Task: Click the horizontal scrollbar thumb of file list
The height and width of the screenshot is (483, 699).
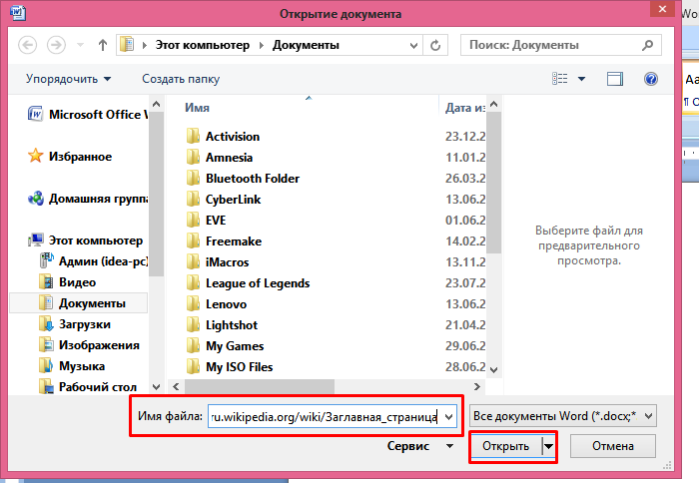Action: (259, 386)
